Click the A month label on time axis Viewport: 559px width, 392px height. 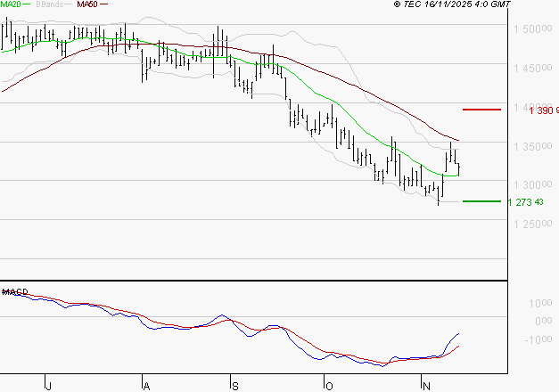click(144, 385)
